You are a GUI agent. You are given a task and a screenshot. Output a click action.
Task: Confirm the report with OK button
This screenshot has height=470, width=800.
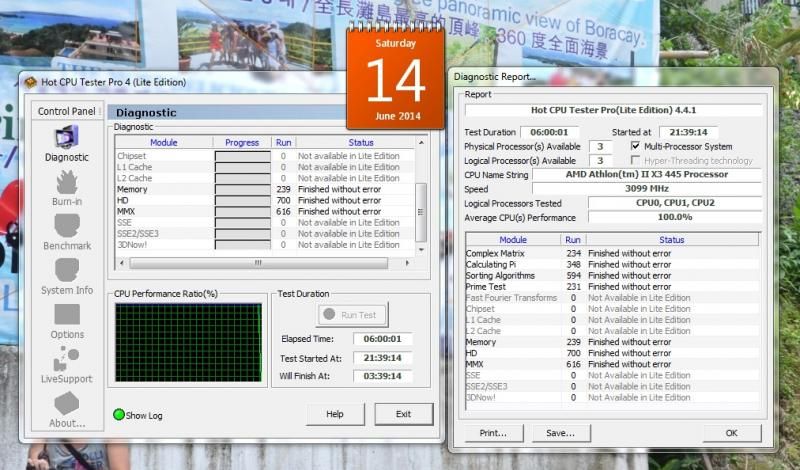pyautogui.click(x=731, y=433)
